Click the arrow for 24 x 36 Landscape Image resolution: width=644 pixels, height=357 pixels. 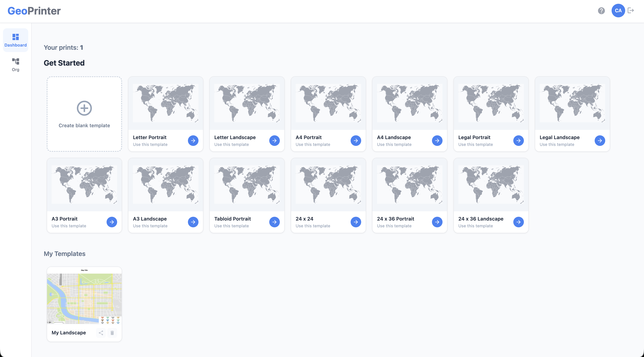pyautogui.click(x=519, y=222)
